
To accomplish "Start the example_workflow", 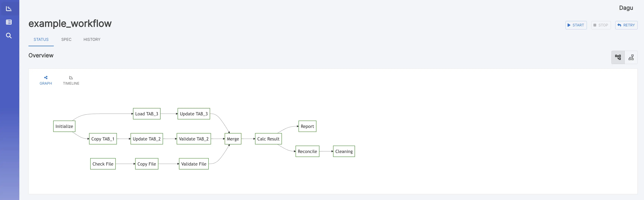I will coord(576,25).
